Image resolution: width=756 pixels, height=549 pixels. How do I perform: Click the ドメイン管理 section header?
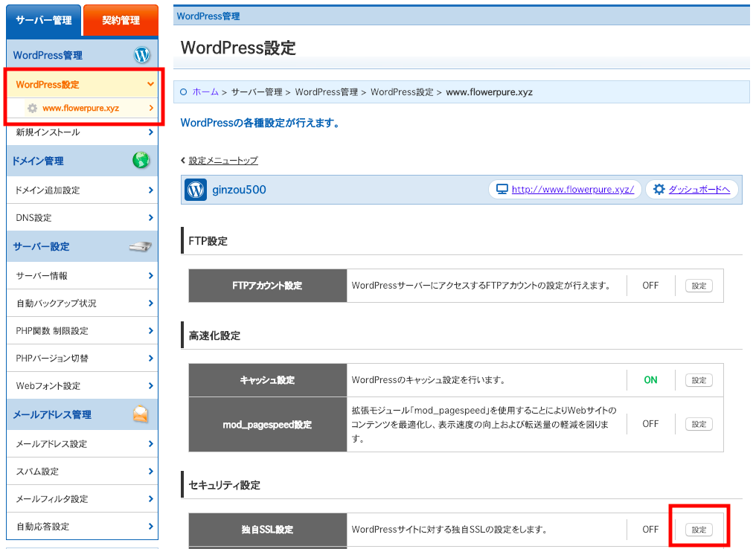pos(83,161)
